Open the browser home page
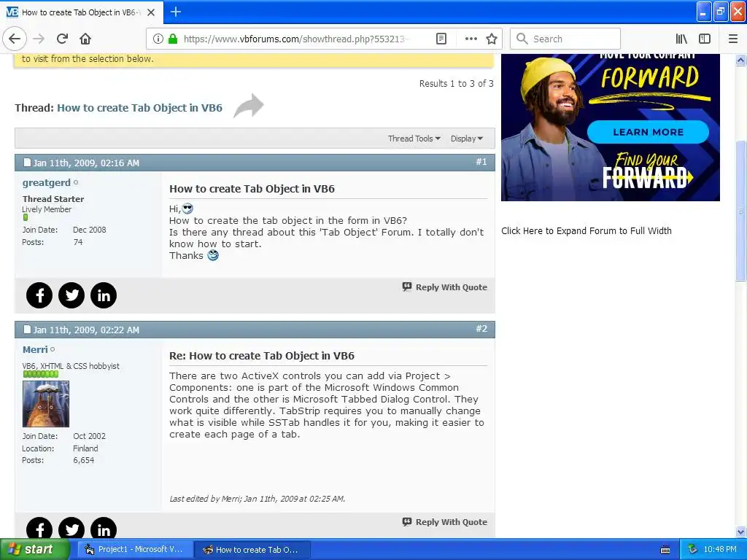 point(85,39)
